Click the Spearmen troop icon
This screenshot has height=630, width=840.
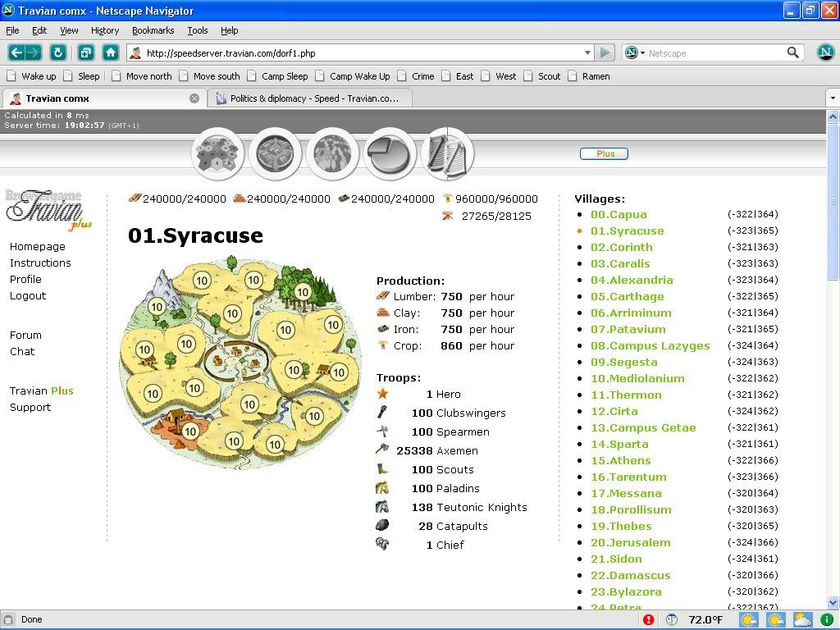[382, 431]
